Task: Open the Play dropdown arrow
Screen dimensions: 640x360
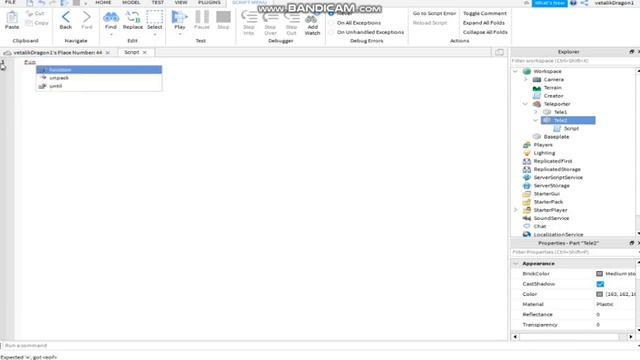Action: (180, 34)
